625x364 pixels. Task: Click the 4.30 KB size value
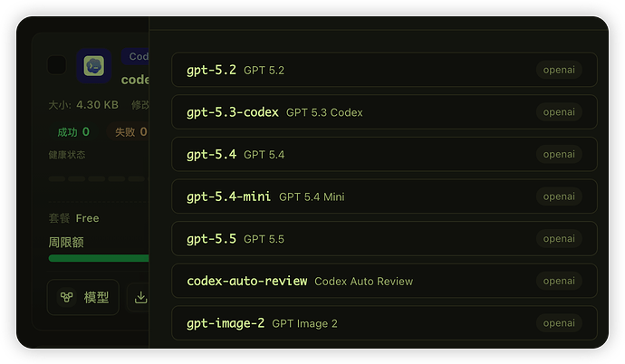coord(97,105)
